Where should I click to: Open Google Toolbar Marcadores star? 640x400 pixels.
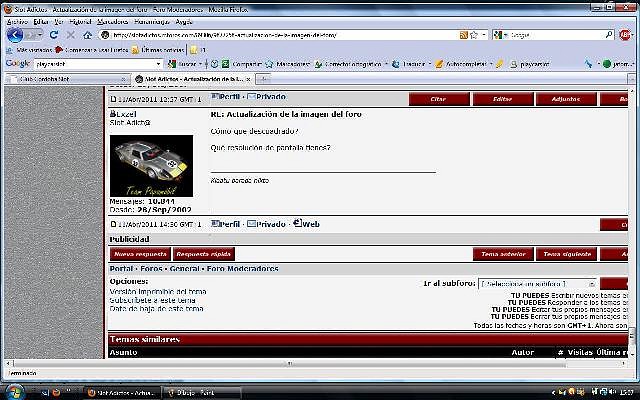[x=287, y=64]
